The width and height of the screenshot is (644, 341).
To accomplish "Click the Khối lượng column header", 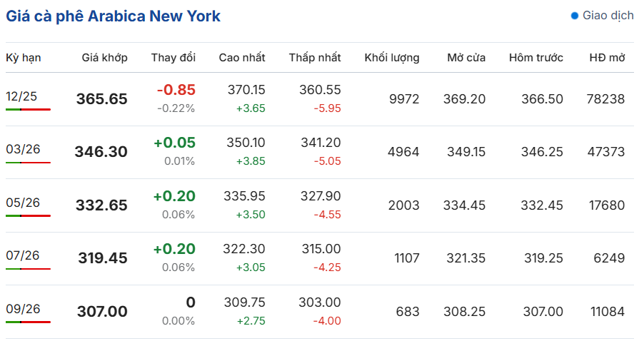I will click(392, 58).
